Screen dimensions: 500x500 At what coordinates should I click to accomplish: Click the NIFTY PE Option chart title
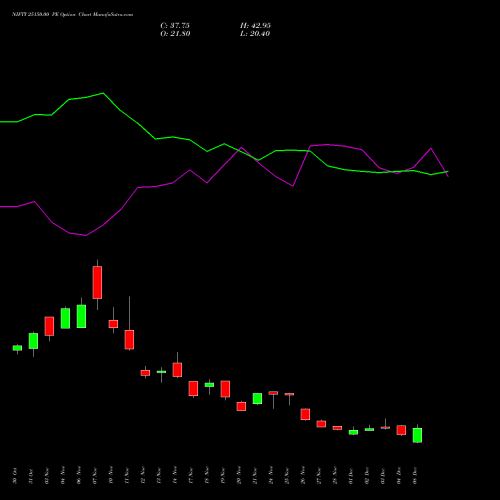tap(72, 14)
